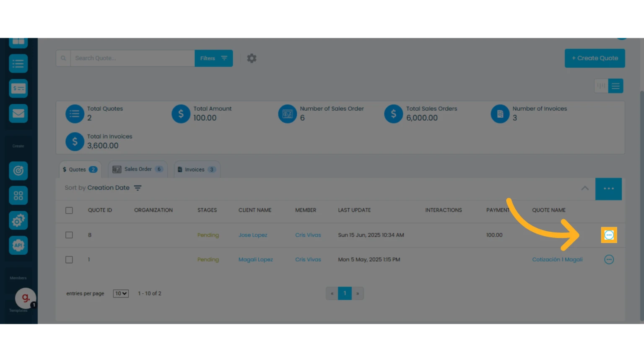Open the Sort by Creation Date selector
The height and width of the screenshot is (362, 644).
coord(103,188)
